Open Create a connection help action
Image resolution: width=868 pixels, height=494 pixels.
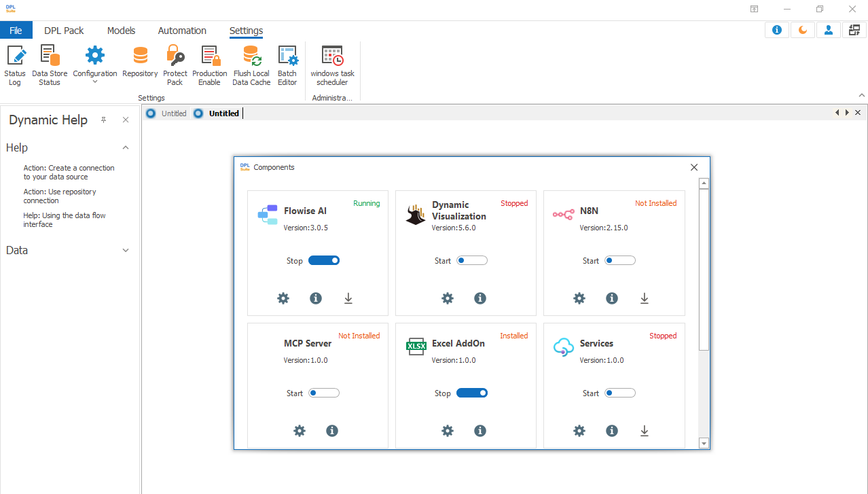pyautogui.click(x=69, y=172)
